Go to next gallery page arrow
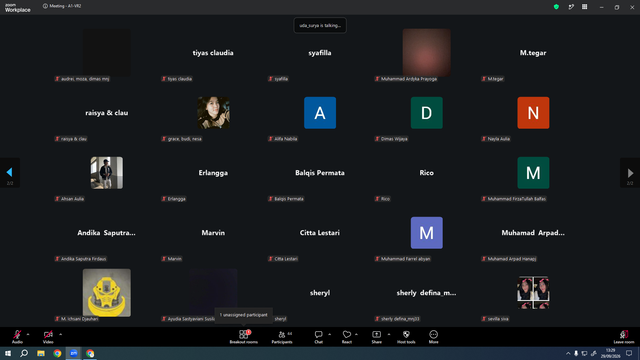Viewport: 640px width, 360px height. pyautogui.click(x=630, y=173)
